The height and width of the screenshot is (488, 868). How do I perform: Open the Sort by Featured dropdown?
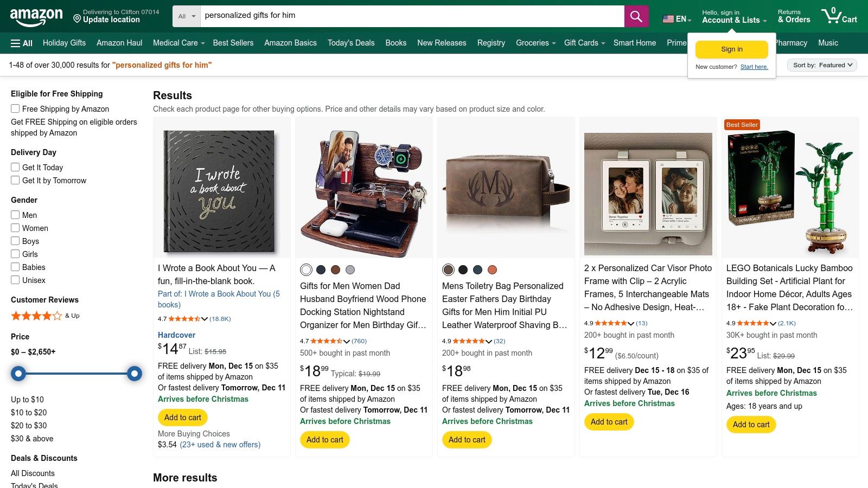coord(822,65)
